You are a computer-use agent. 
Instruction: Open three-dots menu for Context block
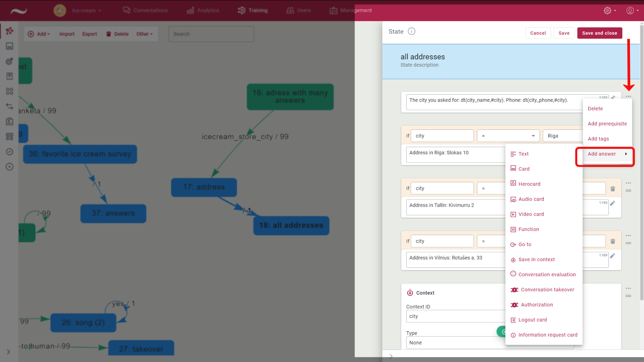(x=628, y=288)
